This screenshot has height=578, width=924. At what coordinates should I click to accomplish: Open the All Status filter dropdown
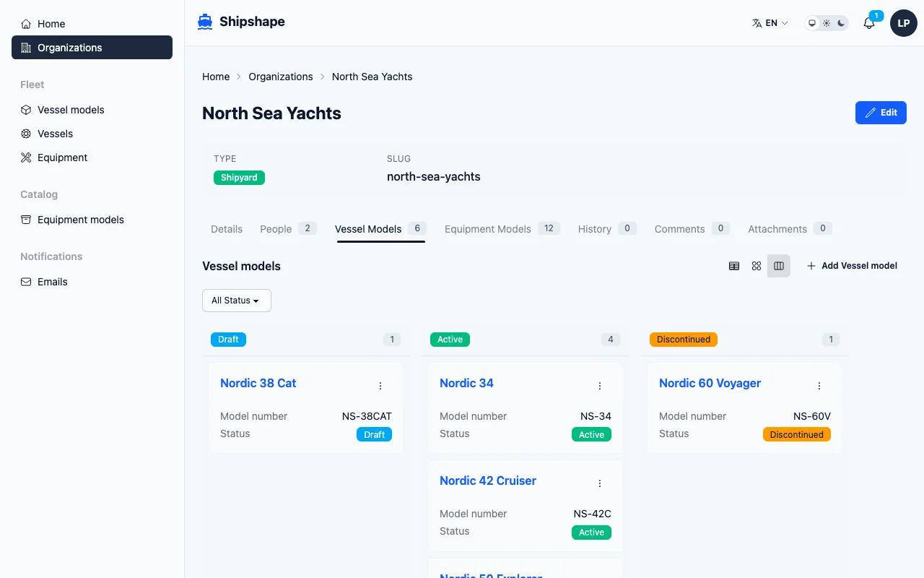click(x=236, y=300)
